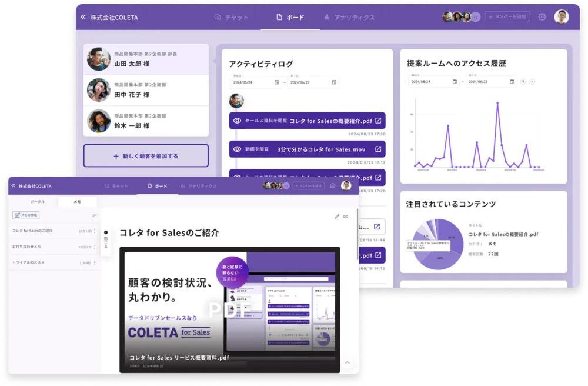This screenshot has height=386, width=588.
Task: Click the メモの作成 button
Action: (x=26, y=215)
